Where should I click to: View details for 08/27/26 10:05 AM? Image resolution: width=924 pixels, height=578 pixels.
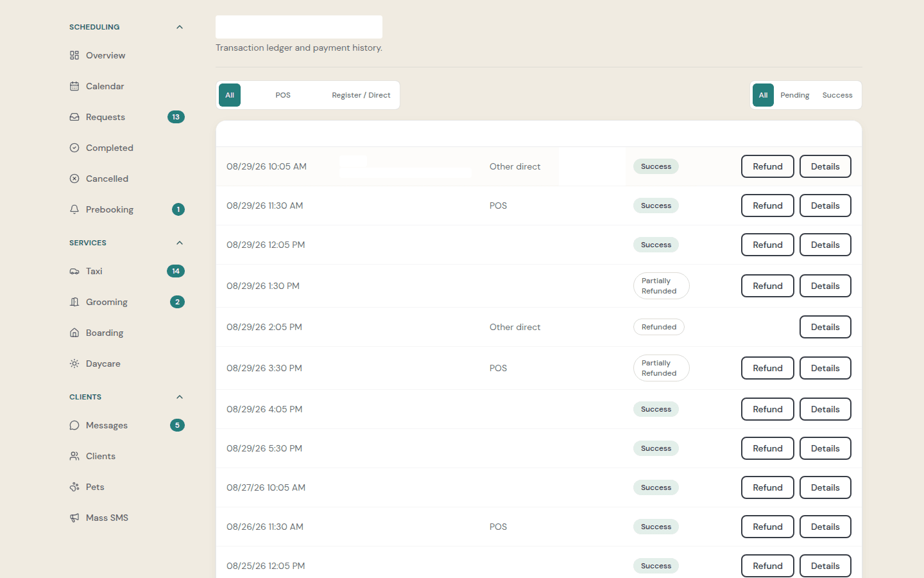click(825, 487)
